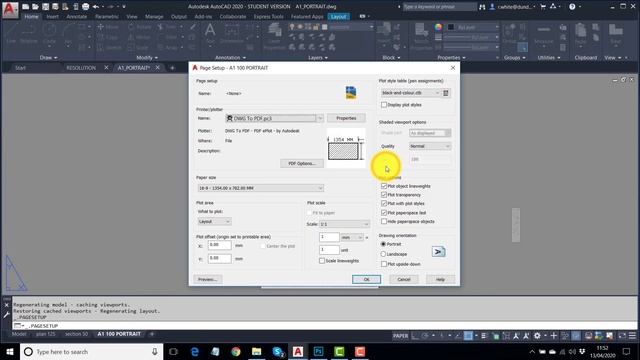Open the What to plot dropdown
The height and width of the screenshot is (360, 640).
(x=214, y=222)
